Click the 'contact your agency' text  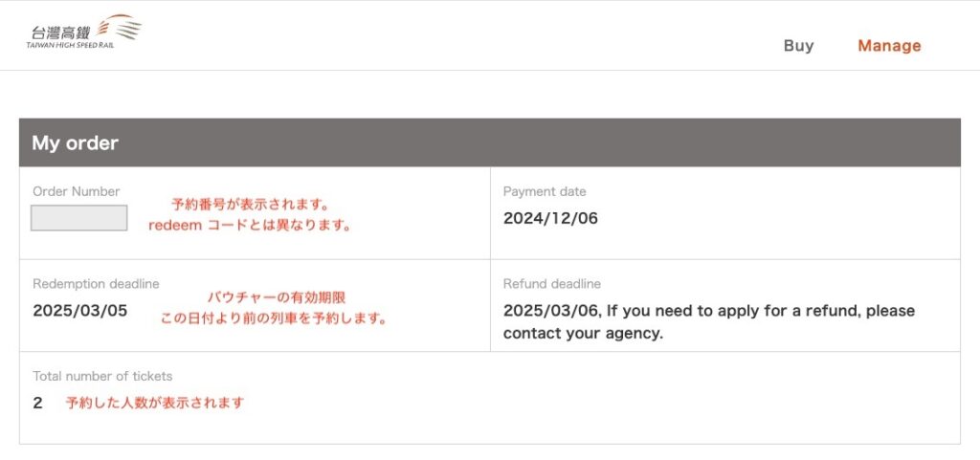point(583,334)
